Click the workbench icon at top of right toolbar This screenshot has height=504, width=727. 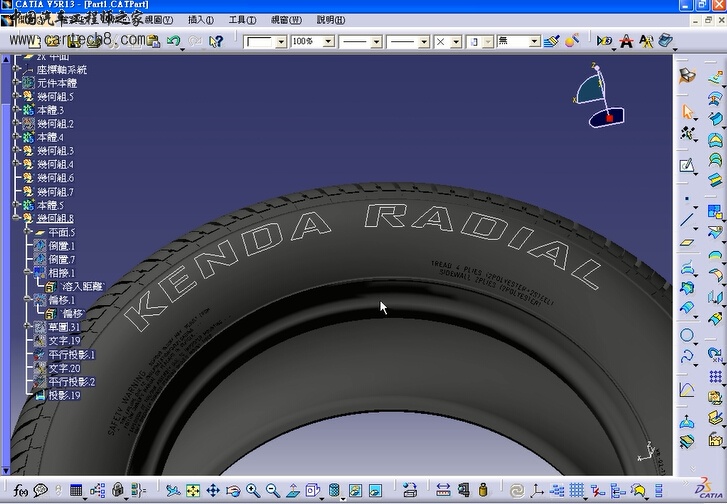687,75
